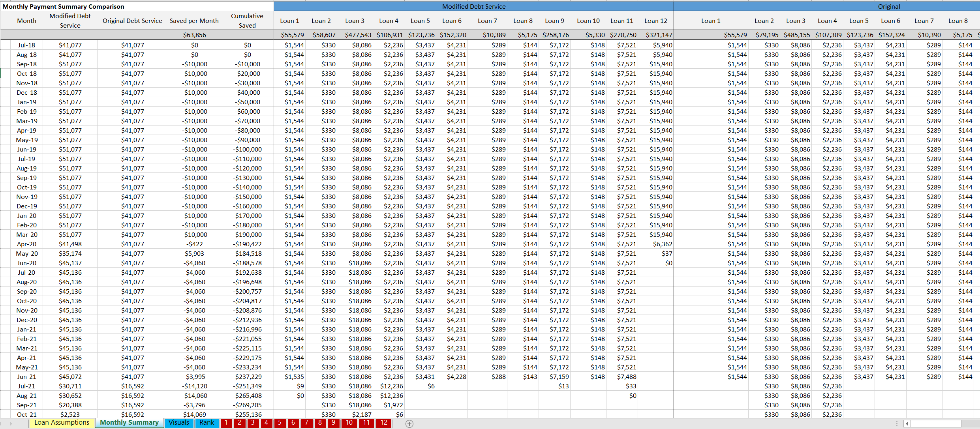Select the $485,155 original Loan 3 total

coord(796,35)
